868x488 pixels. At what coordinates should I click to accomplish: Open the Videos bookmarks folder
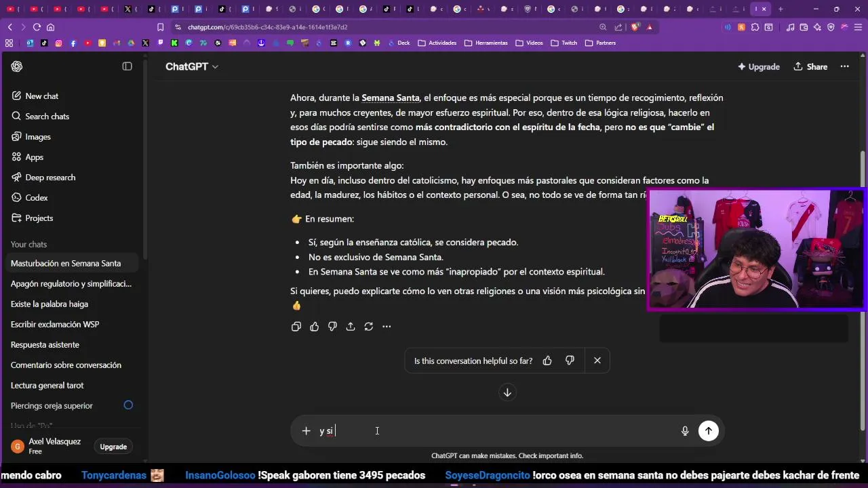530,43
